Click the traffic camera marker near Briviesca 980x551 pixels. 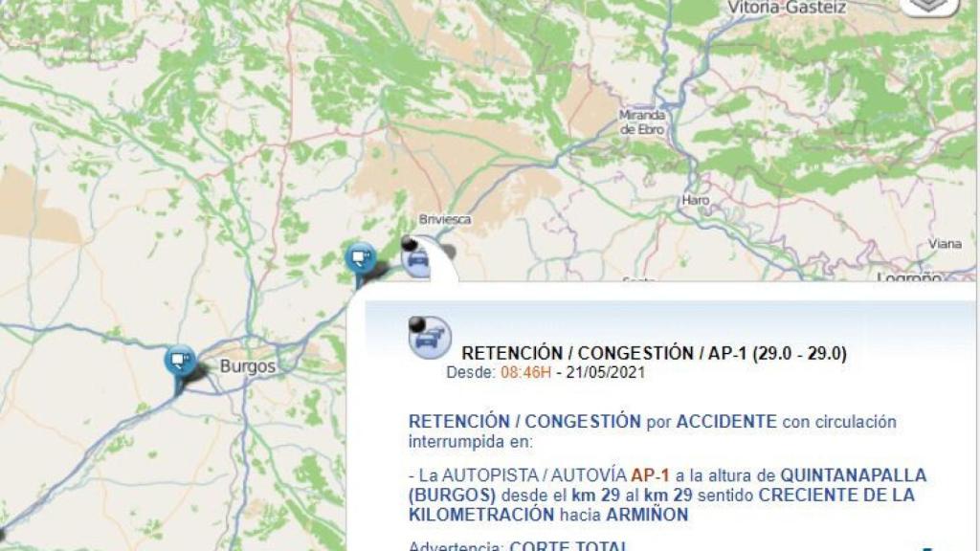coord(361,258)
